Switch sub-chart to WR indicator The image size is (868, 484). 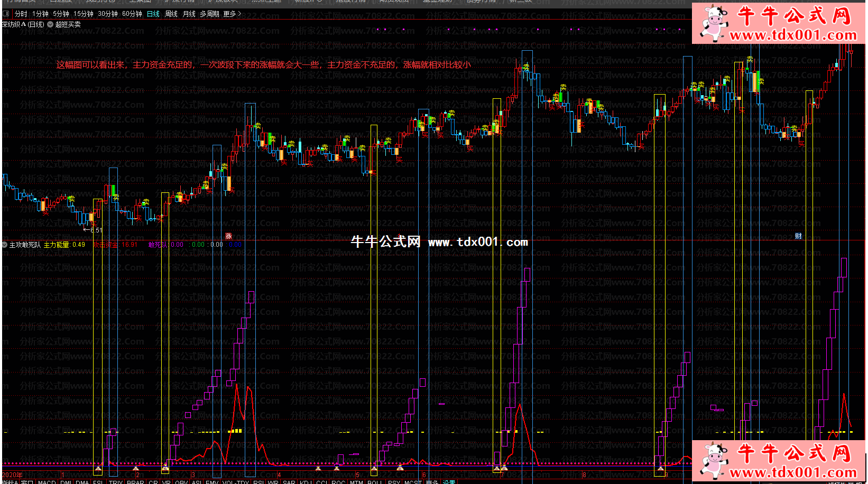[273, 481]
